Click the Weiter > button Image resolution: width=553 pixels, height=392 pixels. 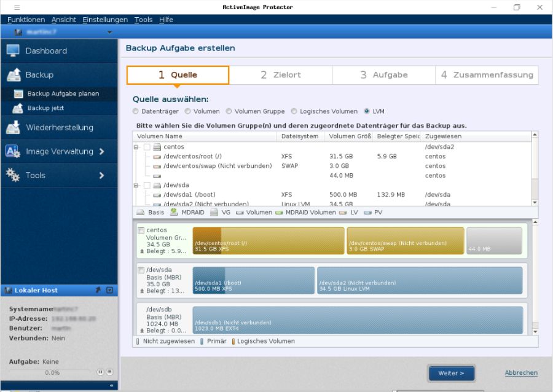452,373
